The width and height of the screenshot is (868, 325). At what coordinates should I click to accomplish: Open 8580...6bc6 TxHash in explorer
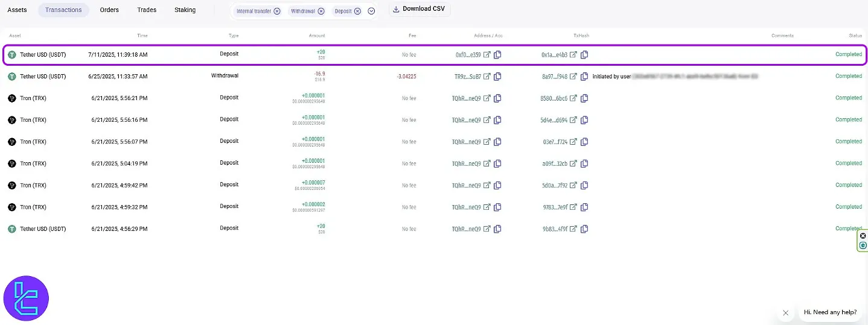pos(574,98)
